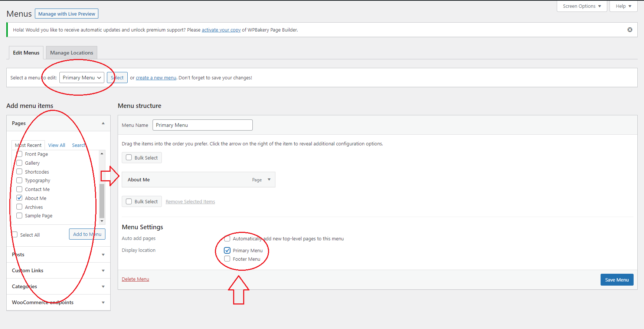Switch to Manage Locations tab
This screenshot has height=329, width=644.
tap(72, 53)
